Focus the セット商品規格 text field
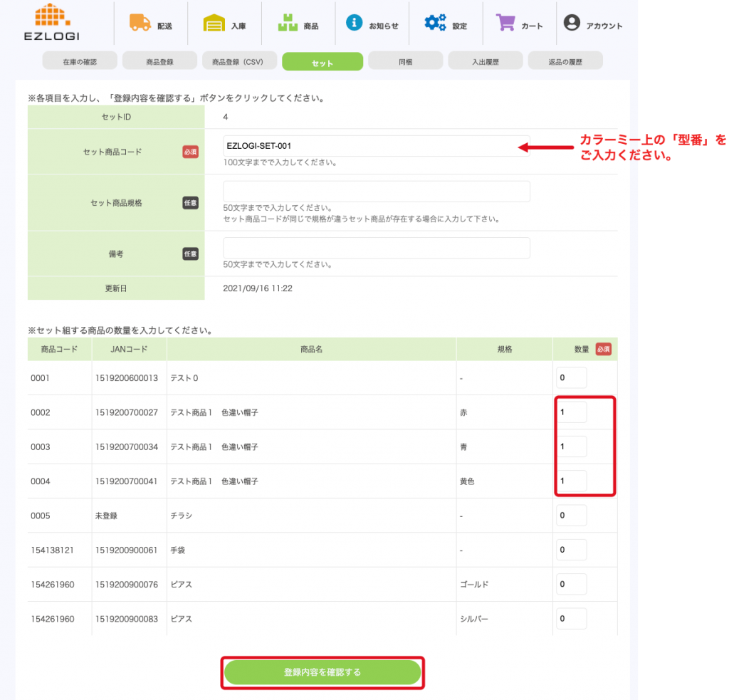 pyautogui.click(x=376, y=192)
